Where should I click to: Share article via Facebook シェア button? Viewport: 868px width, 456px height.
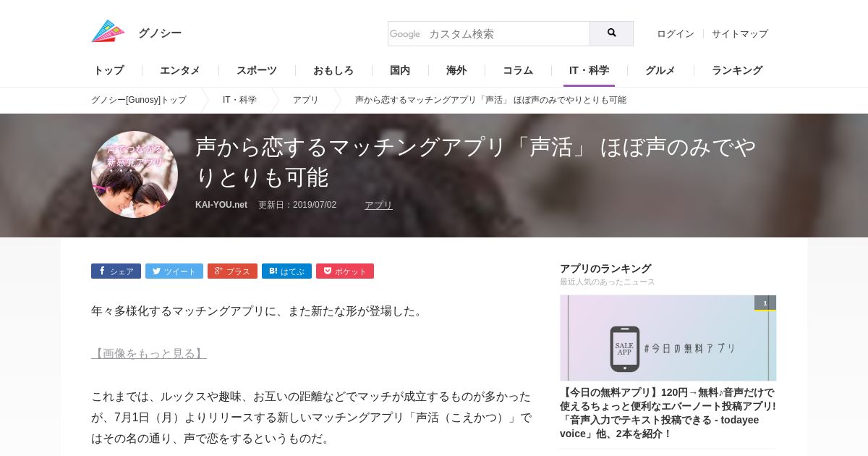pos(116,271)
